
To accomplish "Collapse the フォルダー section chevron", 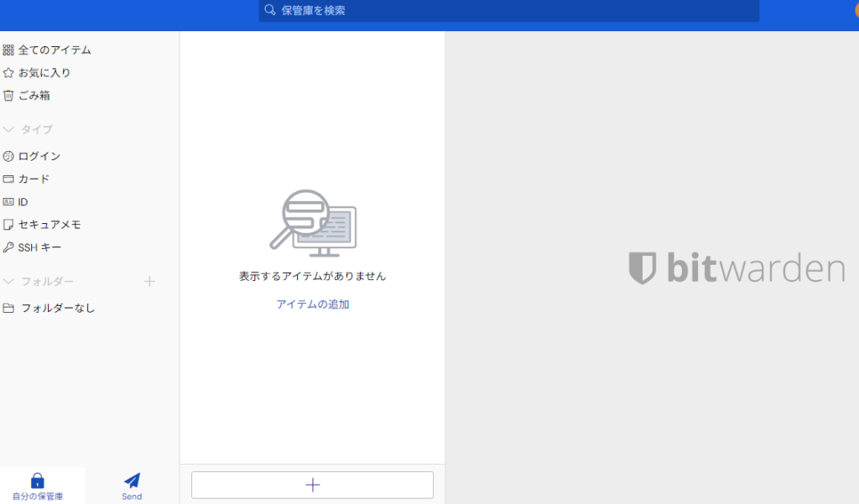I will click(8, 282).
